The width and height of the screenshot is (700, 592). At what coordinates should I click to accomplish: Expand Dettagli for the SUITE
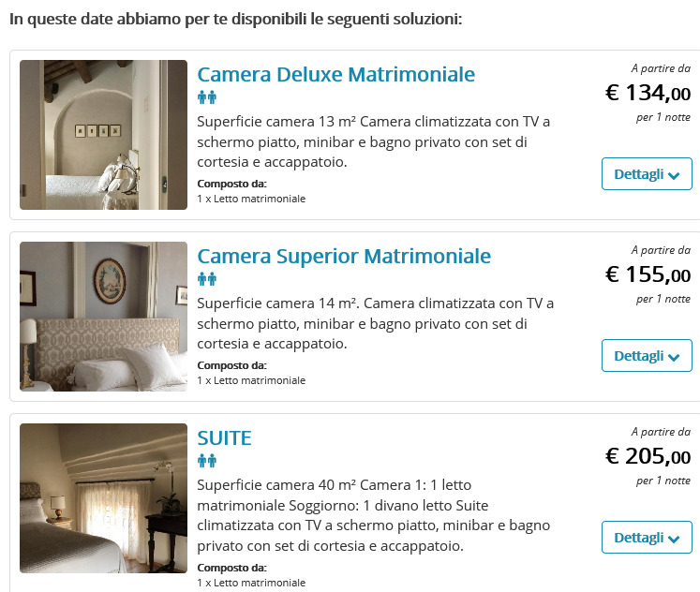(647, 537)
